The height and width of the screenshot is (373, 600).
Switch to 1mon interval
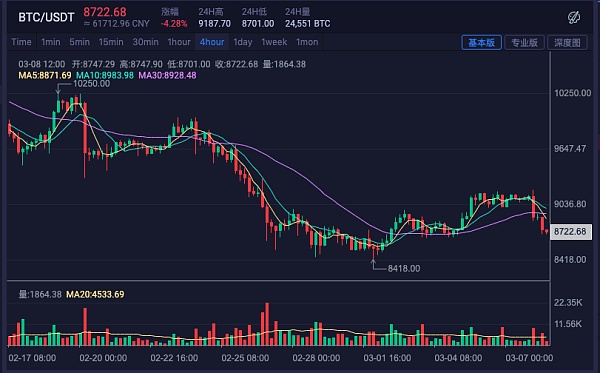(307, 42)
